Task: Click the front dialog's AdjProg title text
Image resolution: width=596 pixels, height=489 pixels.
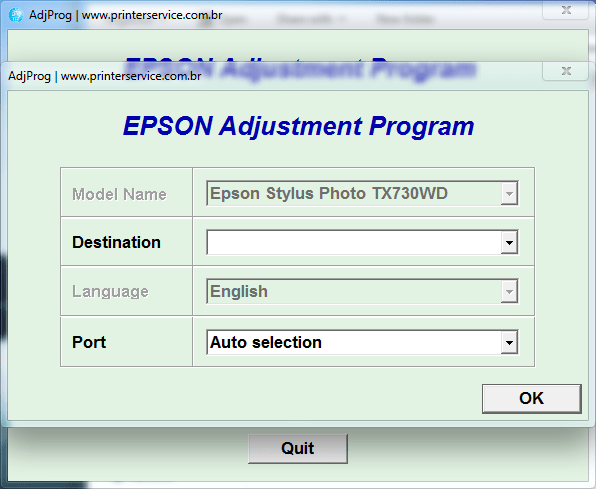Action: pyautogui.click(x=105, y=76)
